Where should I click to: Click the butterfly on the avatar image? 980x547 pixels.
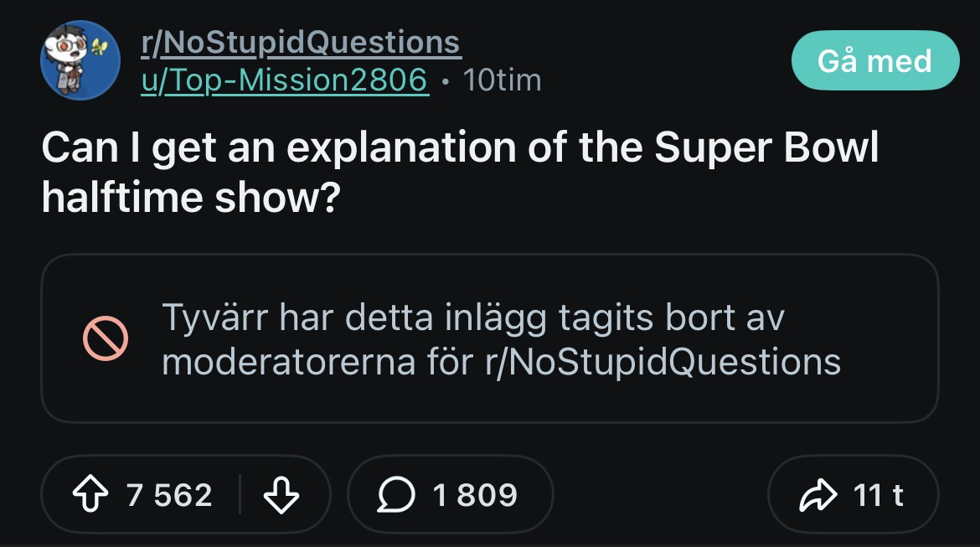[100, 47]
